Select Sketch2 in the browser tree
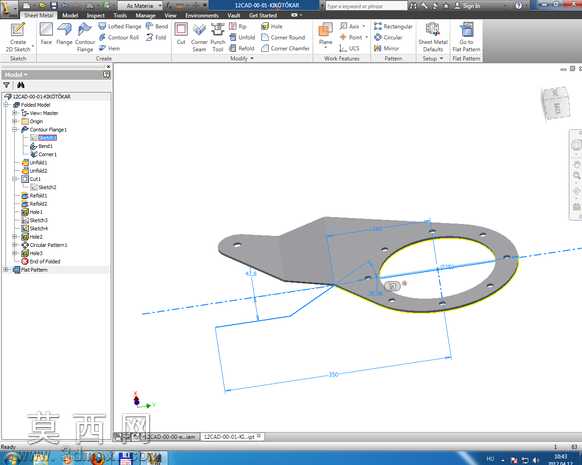The image size is (582, 465). (43, 187)
